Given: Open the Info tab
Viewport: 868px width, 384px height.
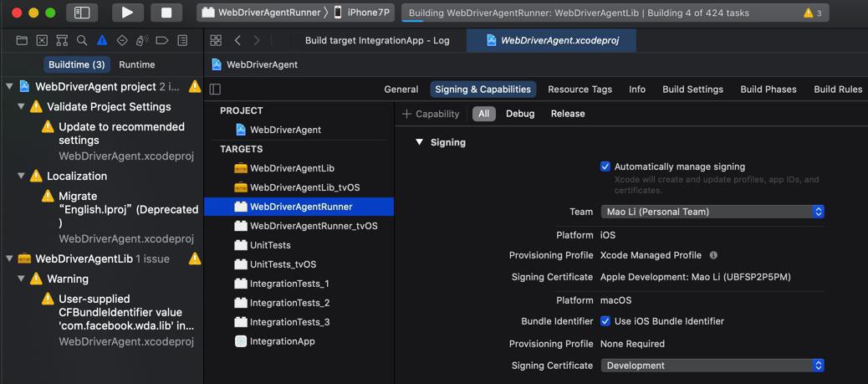Looking at the screenshot, I should click(637, 90).
